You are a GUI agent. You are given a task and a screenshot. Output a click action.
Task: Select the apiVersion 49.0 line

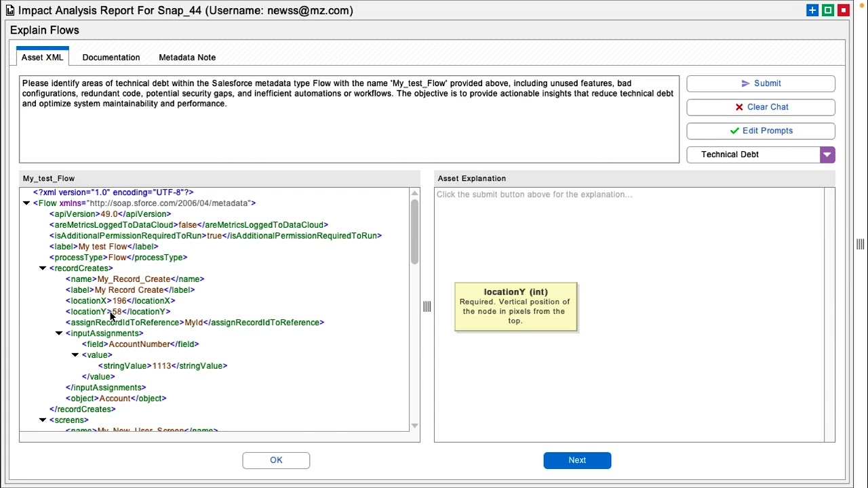click(110, 214)
